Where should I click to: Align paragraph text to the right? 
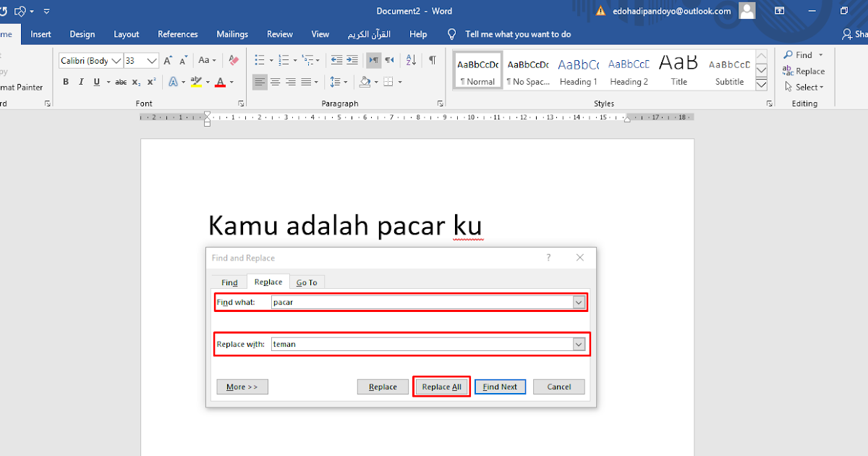point(291,82)
